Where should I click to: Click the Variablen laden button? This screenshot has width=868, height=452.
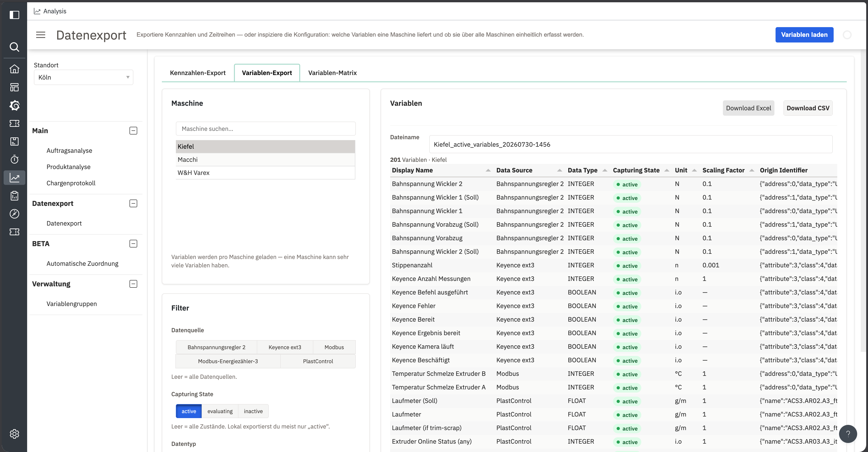(804, 35)
